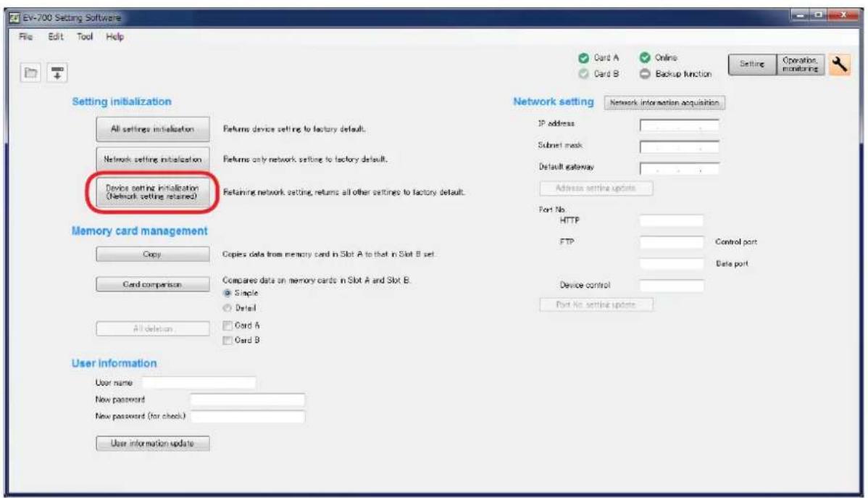Click 'Returns device setting to factory default' text
This screenshot has width=868, height=498.
[x=294, y=129]
